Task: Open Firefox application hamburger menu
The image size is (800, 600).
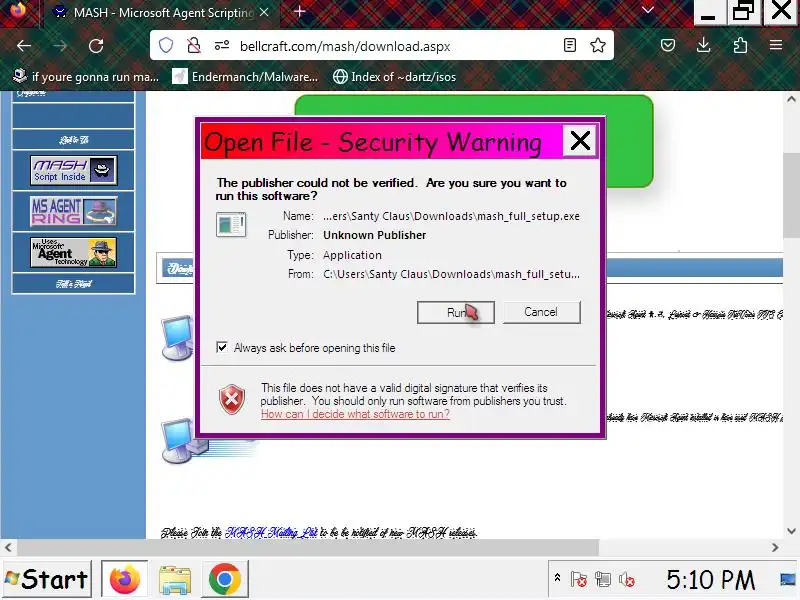Action: pos(776,45)
